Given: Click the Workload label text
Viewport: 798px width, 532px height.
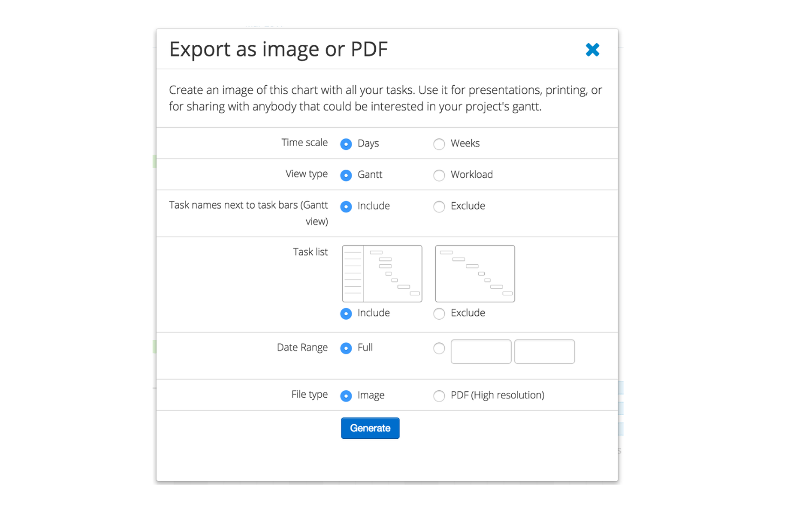Looking at the screenshot, I should [x=472, y=175].
